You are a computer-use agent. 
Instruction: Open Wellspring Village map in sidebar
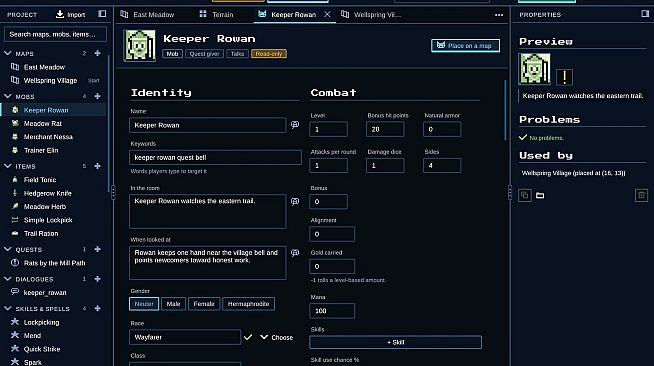tap(50, 80)
